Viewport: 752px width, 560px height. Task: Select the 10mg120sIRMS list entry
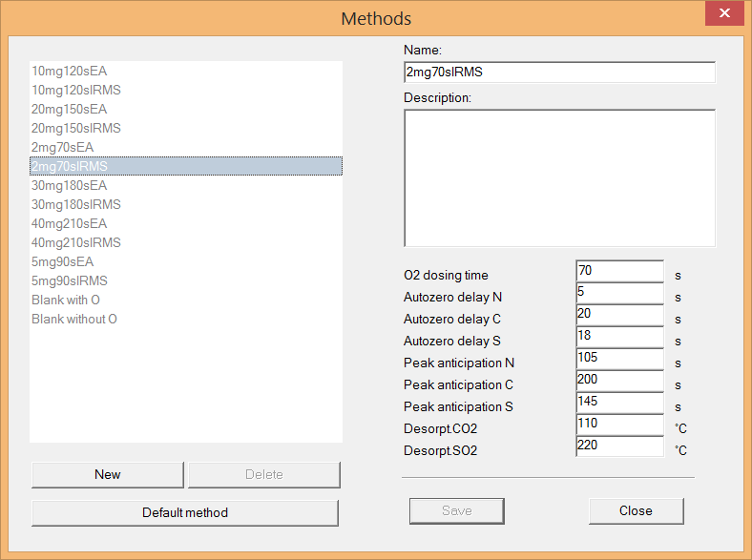click(75, 90)
